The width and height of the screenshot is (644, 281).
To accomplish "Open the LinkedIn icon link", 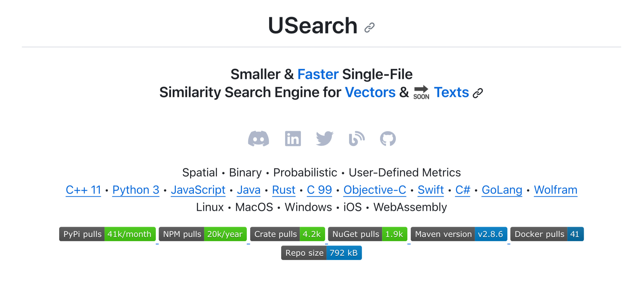I will pyautogui.click(x=293, y=139).
